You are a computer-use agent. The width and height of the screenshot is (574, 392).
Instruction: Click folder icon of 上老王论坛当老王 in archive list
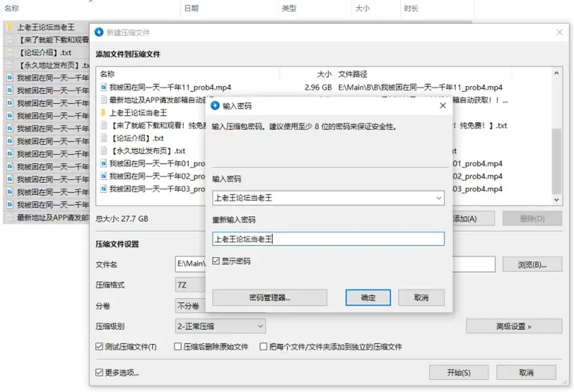tap(103, 112)
